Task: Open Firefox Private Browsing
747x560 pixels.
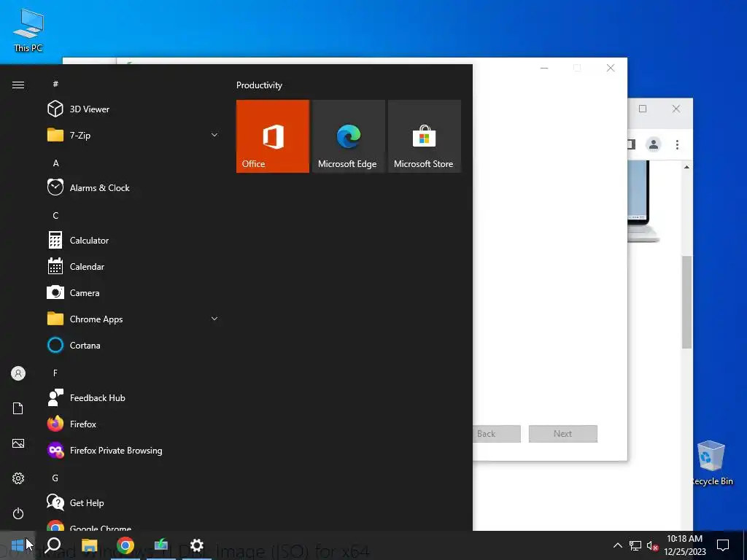Action: [x=133, y=451]
